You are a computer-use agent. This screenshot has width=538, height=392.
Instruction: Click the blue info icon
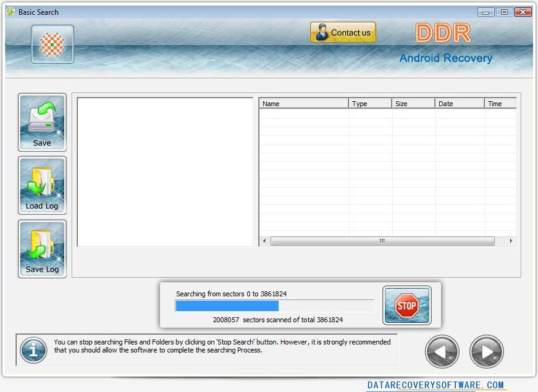[33, 350]
